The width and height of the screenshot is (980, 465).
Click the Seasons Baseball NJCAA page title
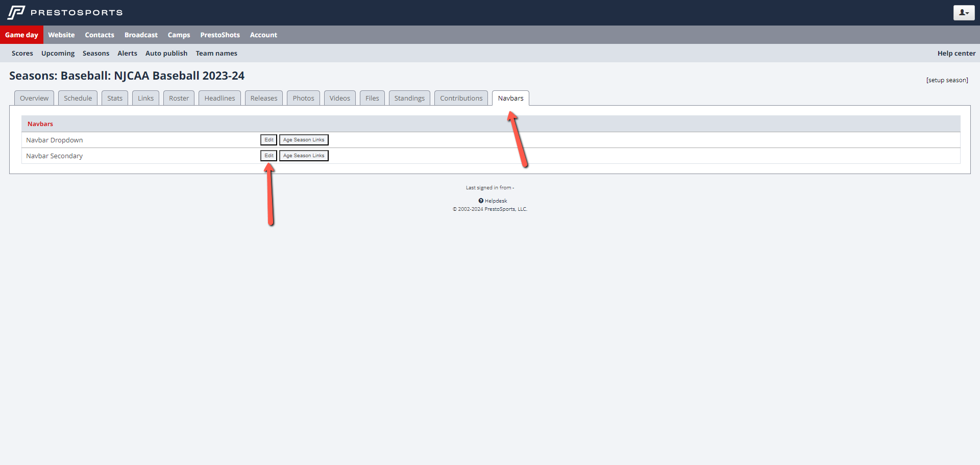pos(127,76)
